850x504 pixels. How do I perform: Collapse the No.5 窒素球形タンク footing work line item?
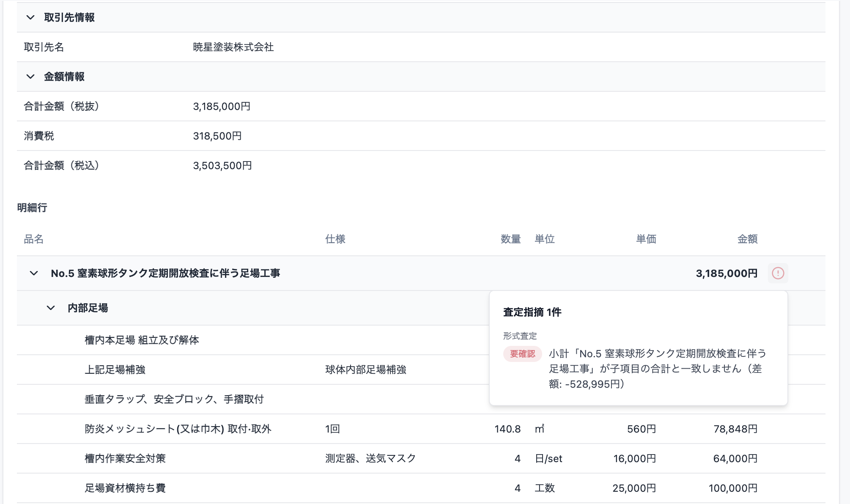coord(33,273)
